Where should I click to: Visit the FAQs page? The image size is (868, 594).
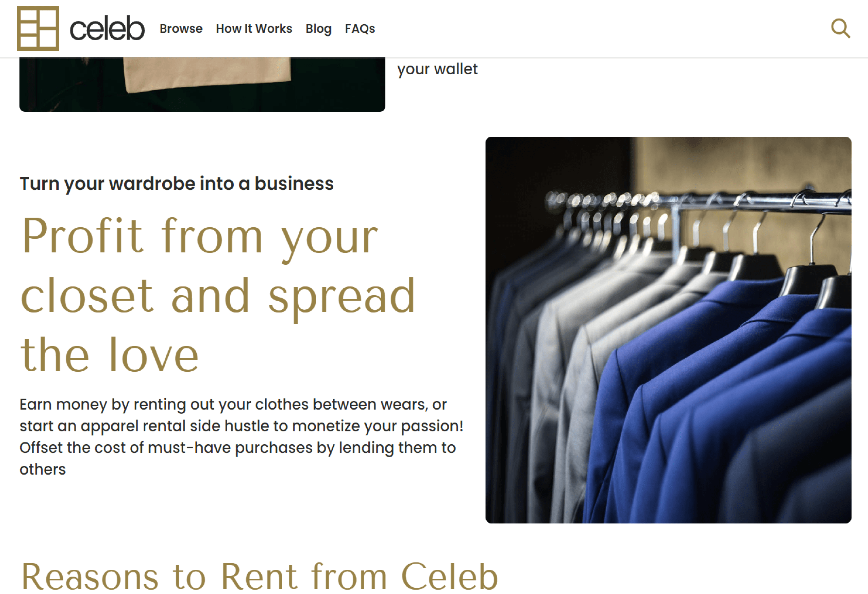pos(360,29)
